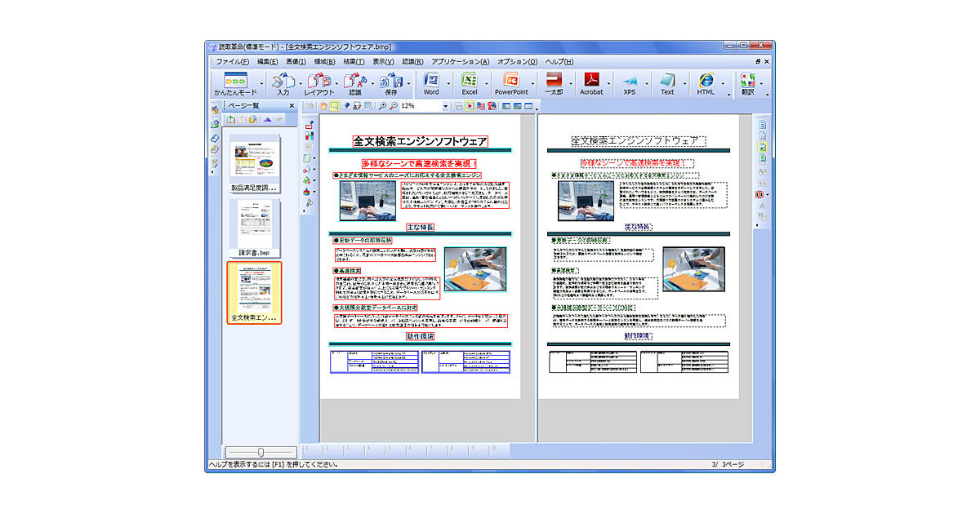Open the オプション(O) menu
Viewport: 980px width, 514px height.
517,62
